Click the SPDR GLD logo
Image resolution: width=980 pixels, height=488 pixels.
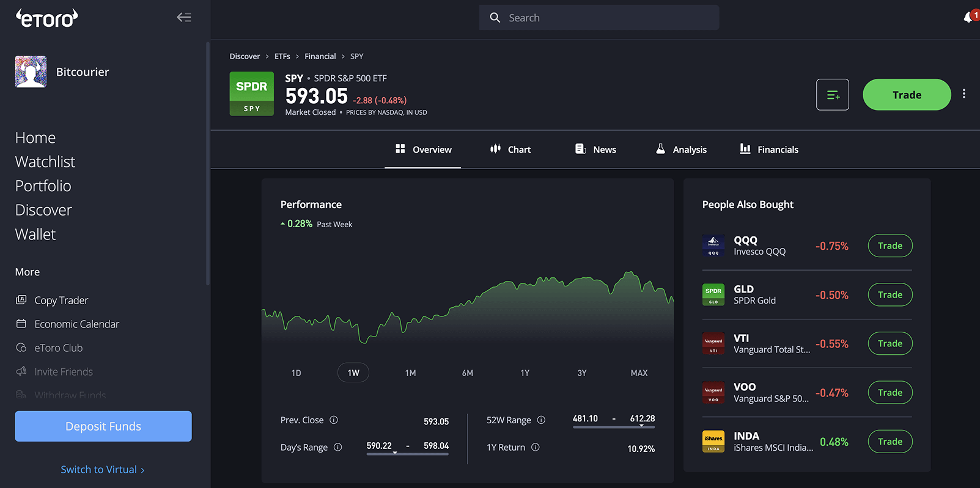(x=713, y=294)
